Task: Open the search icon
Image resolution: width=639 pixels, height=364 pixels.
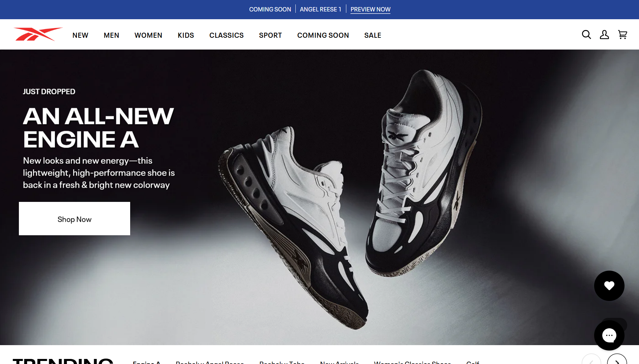Action: tap(586, 35)
